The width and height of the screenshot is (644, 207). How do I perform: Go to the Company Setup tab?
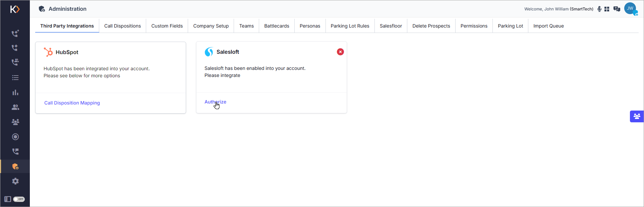211,26
